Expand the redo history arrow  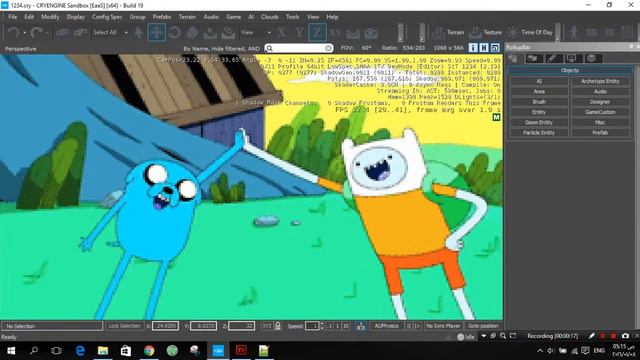click(x=47, y=33)
